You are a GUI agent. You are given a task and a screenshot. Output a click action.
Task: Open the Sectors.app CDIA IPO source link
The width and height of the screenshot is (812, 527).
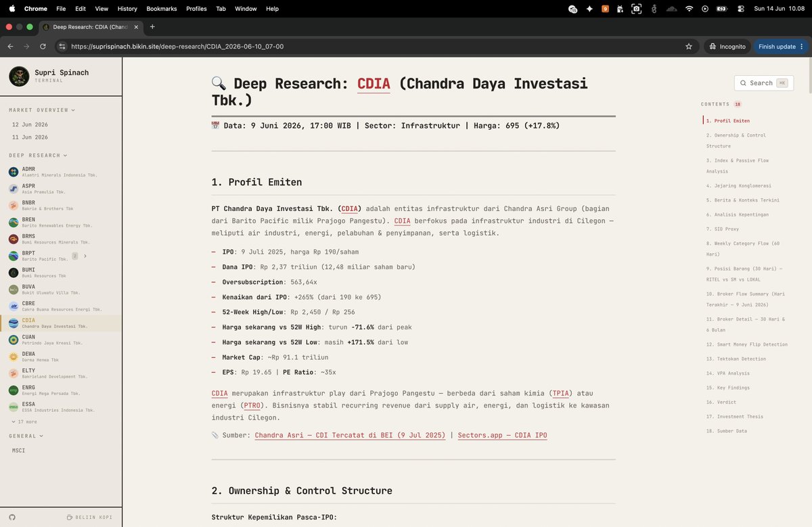(x=502, y=435)
